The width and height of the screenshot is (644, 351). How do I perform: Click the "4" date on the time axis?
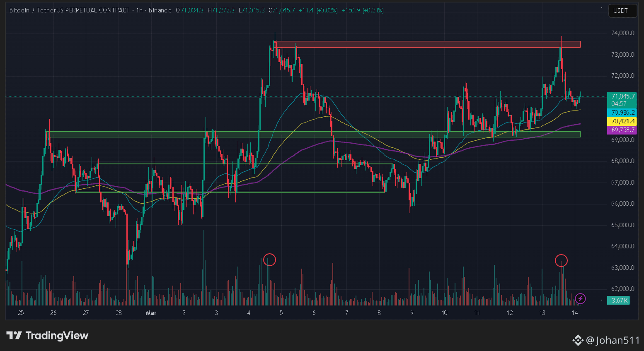pyautogui.click(x=249, y=313)
